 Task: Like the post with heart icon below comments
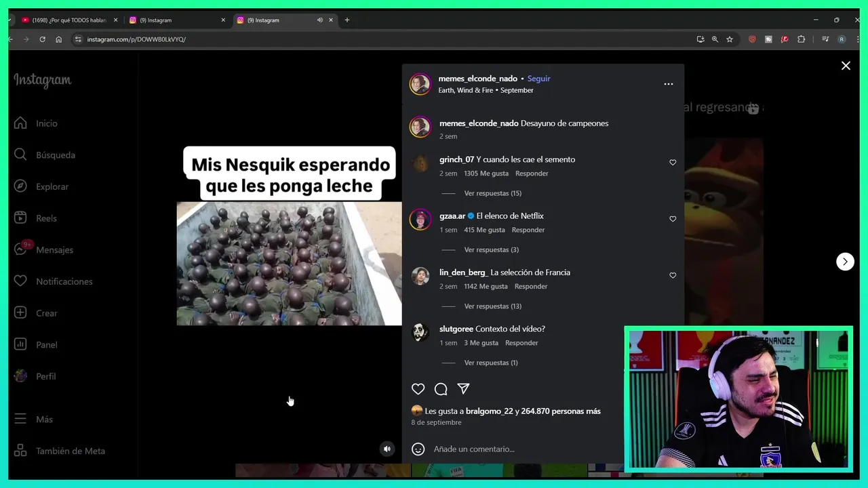click(x=418, y=389)
